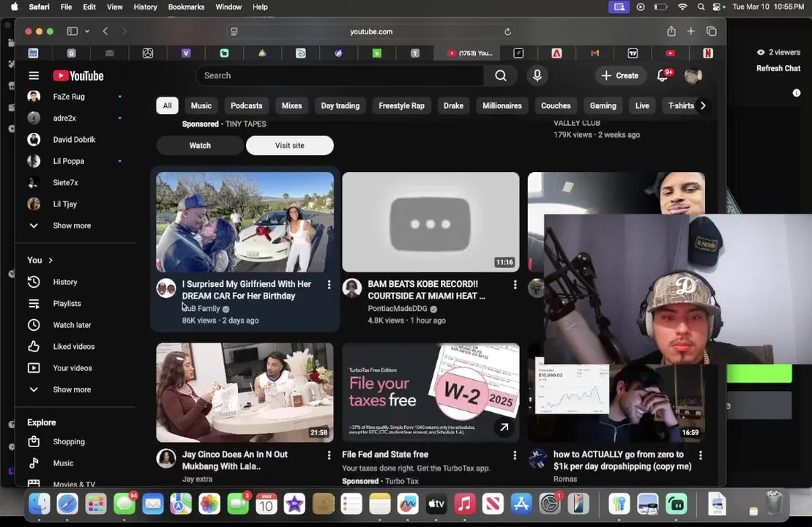Show more filter chips with the right arrow
Image resolution: width=812 pixels, height=527 pixels.
click(x=703, y=105)
